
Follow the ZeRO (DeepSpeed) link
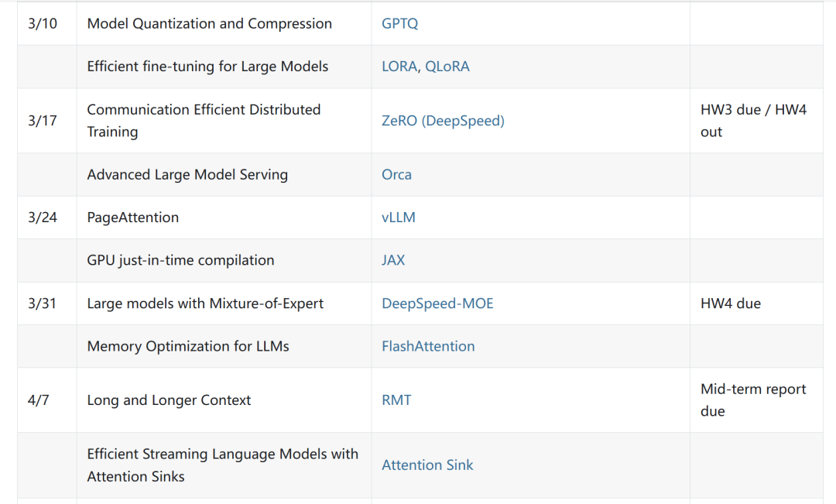pos(443,121)
